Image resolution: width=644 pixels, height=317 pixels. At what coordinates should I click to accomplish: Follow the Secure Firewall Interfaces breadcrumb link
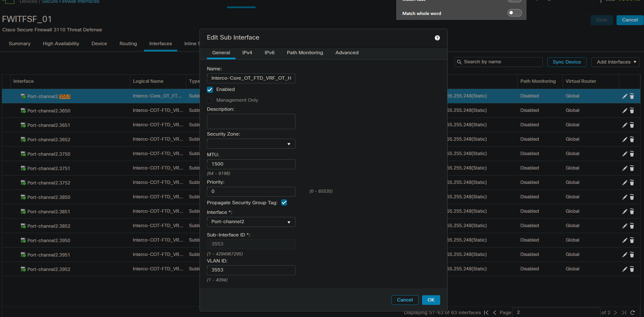(x=71, y=2)
